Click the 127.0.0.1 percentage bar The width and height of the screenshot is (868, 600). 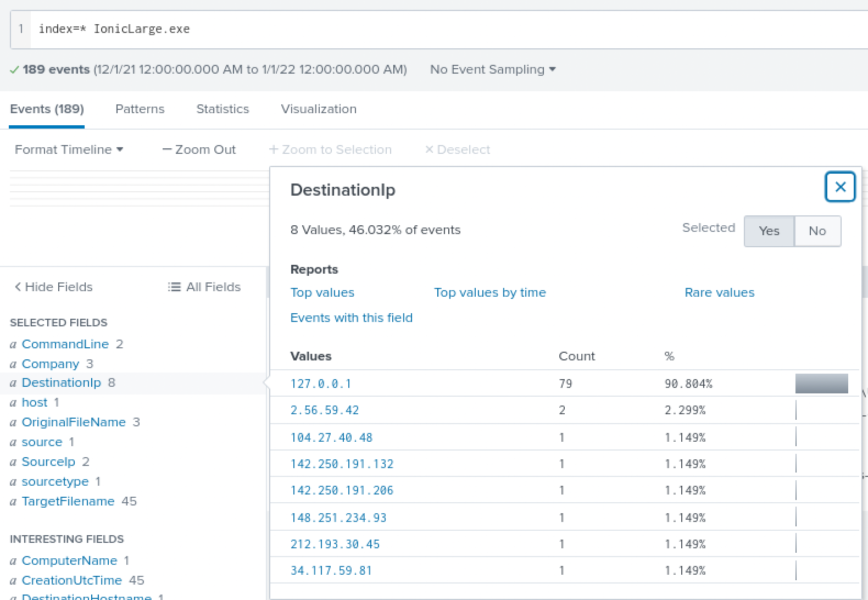tap(822, 384)
